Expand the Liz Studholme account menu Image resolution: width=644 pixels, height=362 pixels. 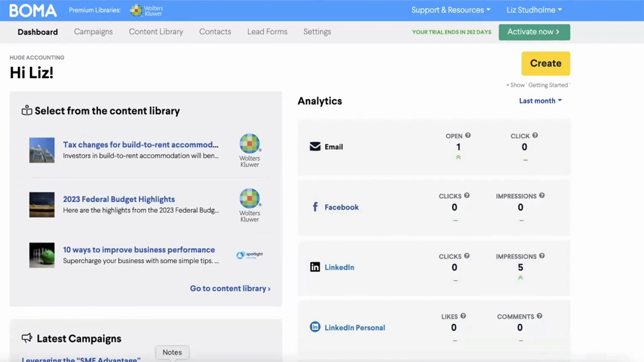[x=534, y=10]
